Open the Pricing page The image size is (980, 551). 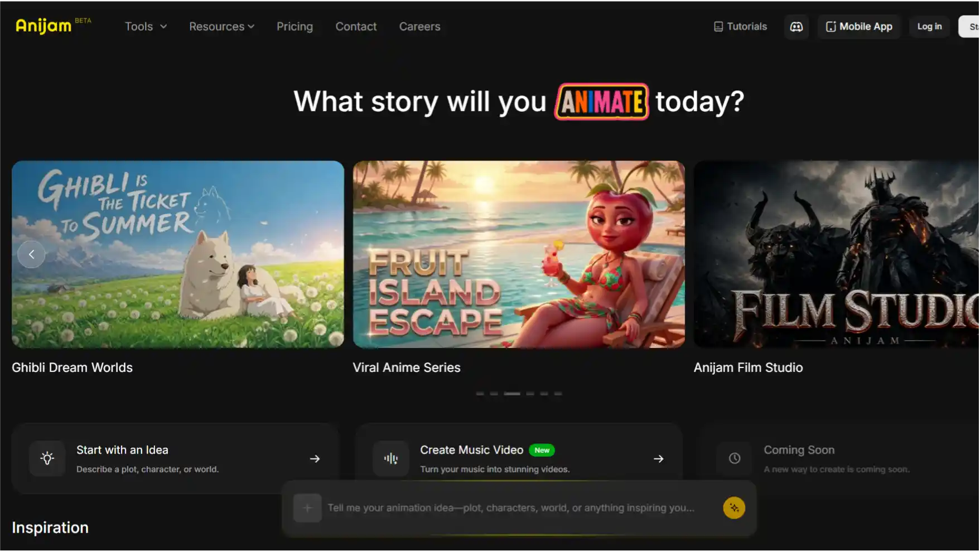295,27
